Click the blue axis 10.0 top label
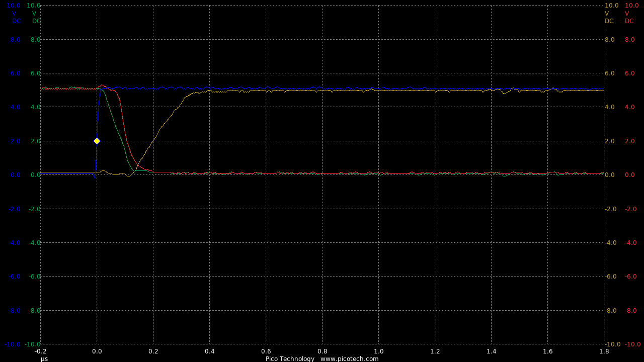 point(14,6)
